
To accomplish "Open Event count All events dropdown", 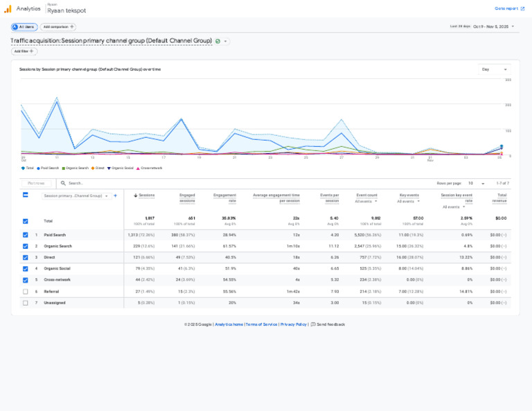I will [366, 201].
